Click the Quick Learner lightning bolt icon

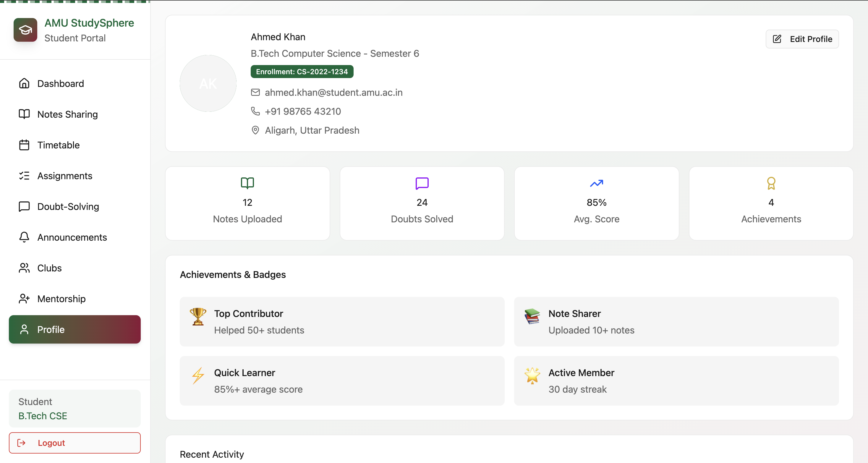[x=198, y=375]
